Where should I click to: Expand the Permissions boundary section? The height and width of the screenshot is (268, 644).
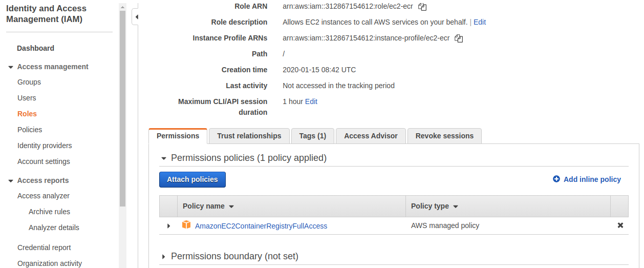tap(164, 256)
